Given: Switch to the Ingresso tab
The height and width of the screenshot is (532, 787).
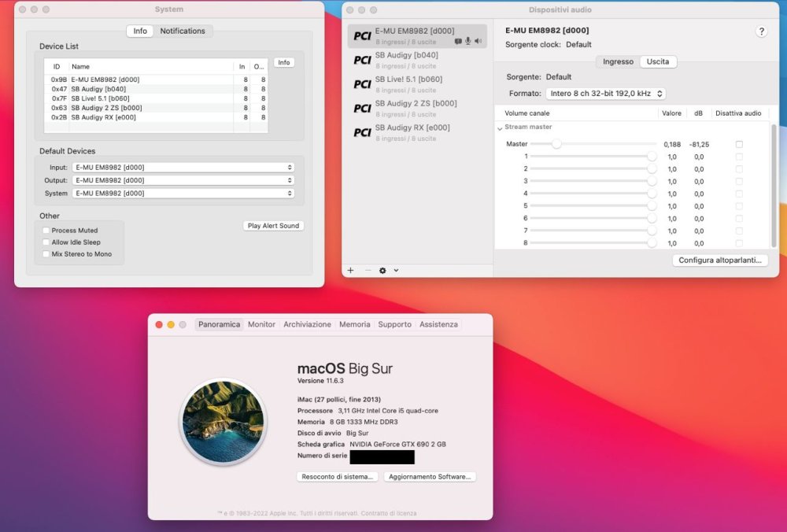Looking at the screenshot, I should coord(618,61).
